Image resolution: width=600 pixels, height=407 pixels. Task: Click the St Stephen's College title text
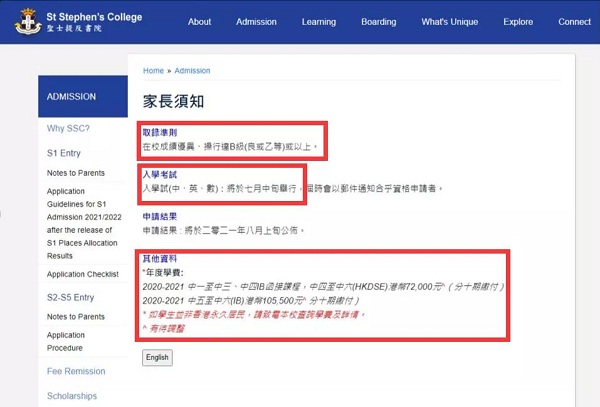[94, 17]
